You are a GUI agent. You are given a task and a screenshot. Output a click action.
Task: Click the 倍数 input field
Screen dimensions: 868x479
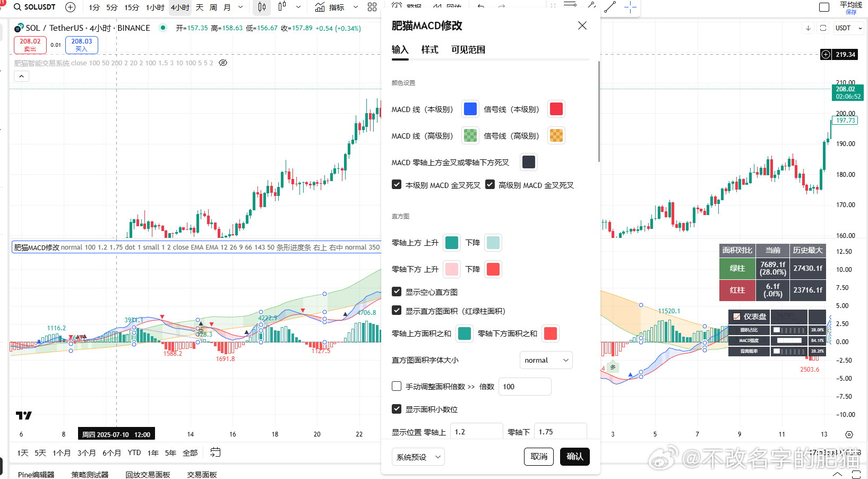[x=525, y=387]
